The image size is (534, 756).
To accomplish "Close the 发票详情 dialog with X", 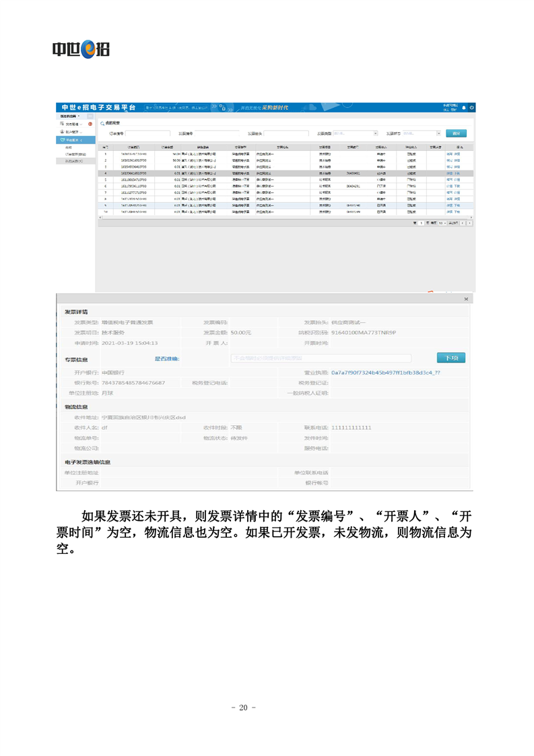I will [x=467, y=298].
